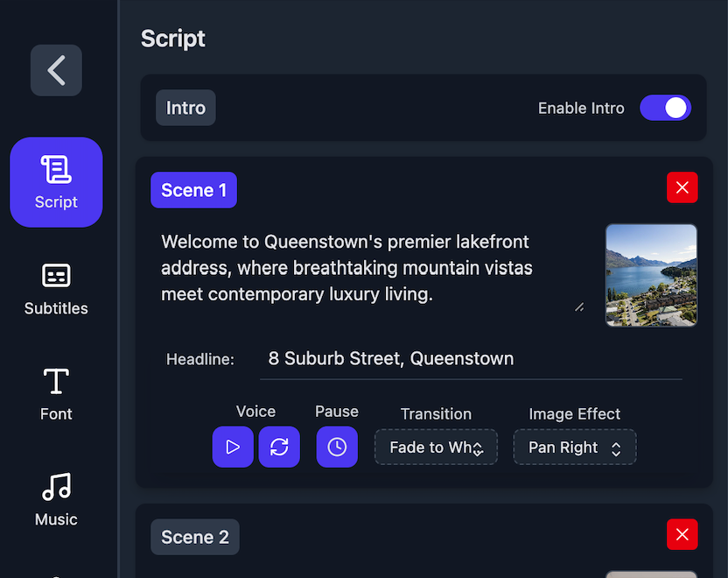Screen dimensions: 728x578
Task: Regenerate the Scene 1 voice
Action: click(x=279, y=448)
